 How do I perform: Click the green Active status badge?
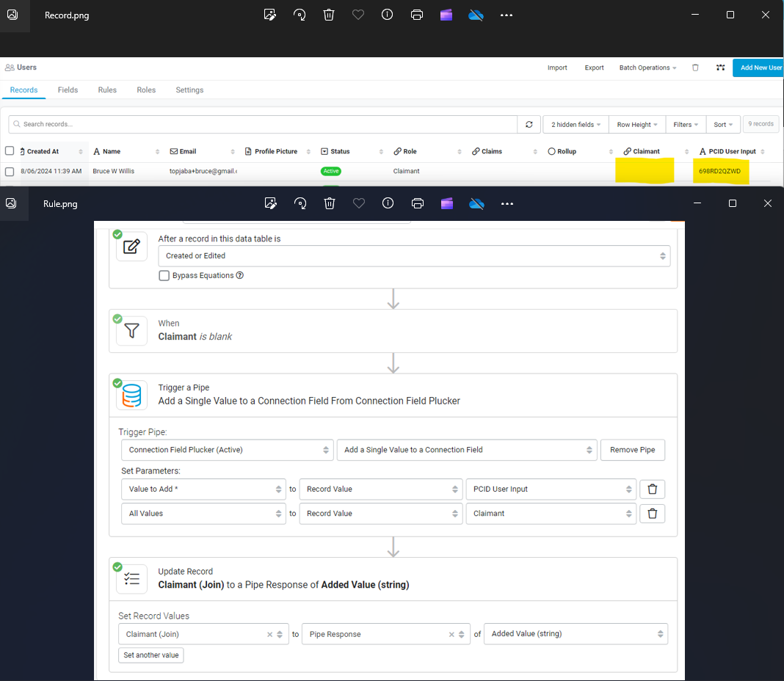pos(331,171)
